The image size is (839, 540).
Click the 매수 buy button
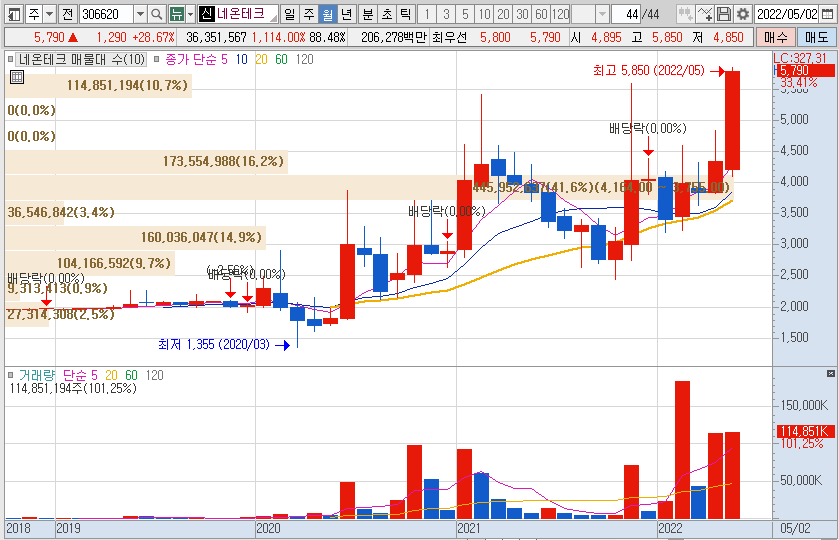point(776,37)
